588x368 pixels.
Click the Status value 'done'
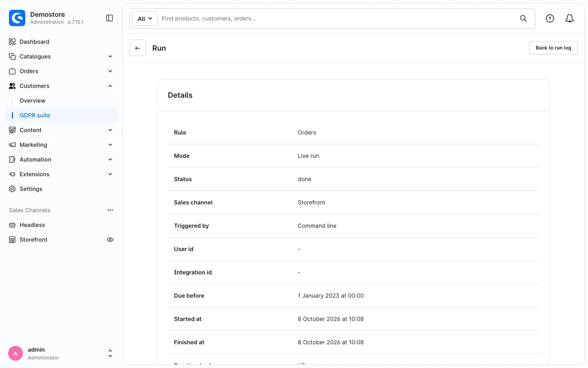pyautogui.click(x=305, y=179)
